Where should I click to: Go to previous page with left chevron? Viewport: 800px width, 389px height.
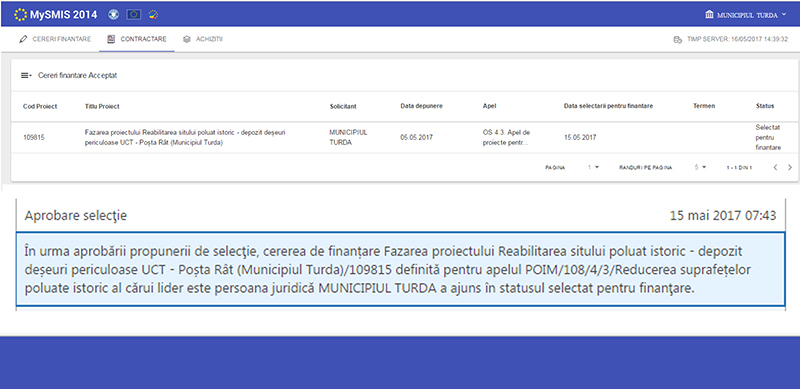pyautogui.click(x=775, y=167)
